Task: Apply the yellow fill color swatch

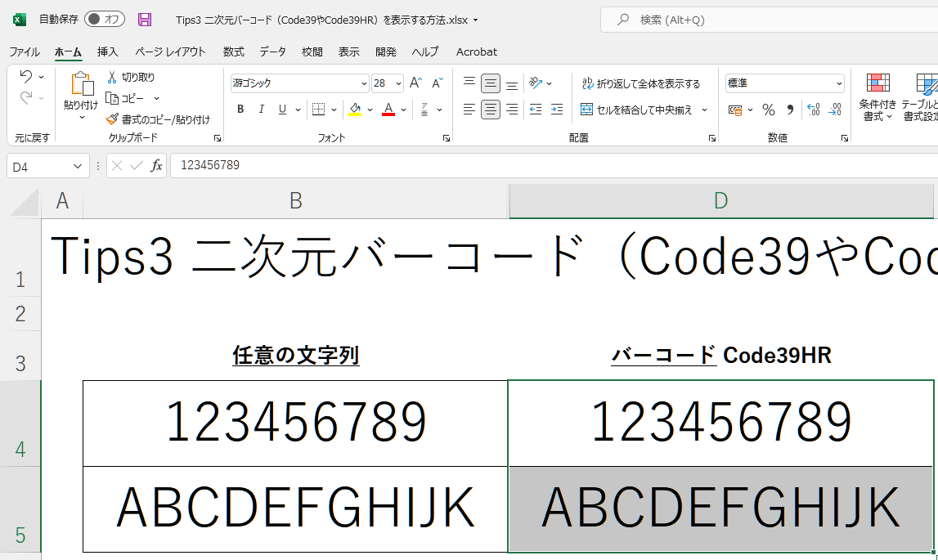Action: point(355,110)
